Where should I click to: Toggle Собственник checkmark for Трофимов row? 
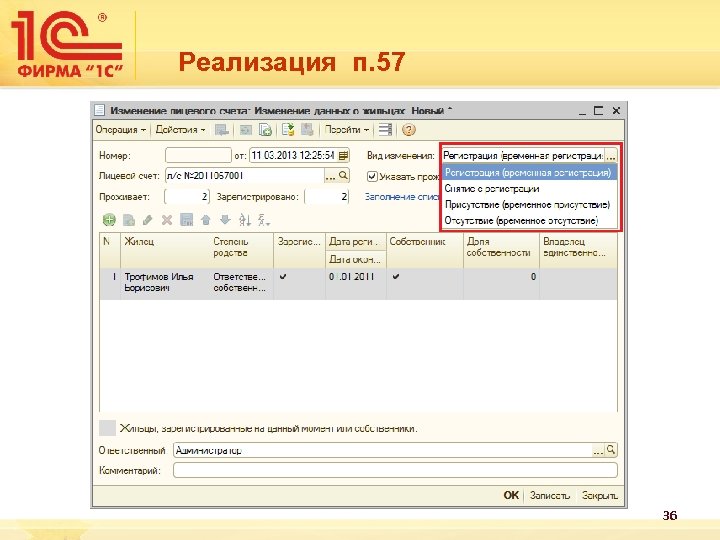396,276
